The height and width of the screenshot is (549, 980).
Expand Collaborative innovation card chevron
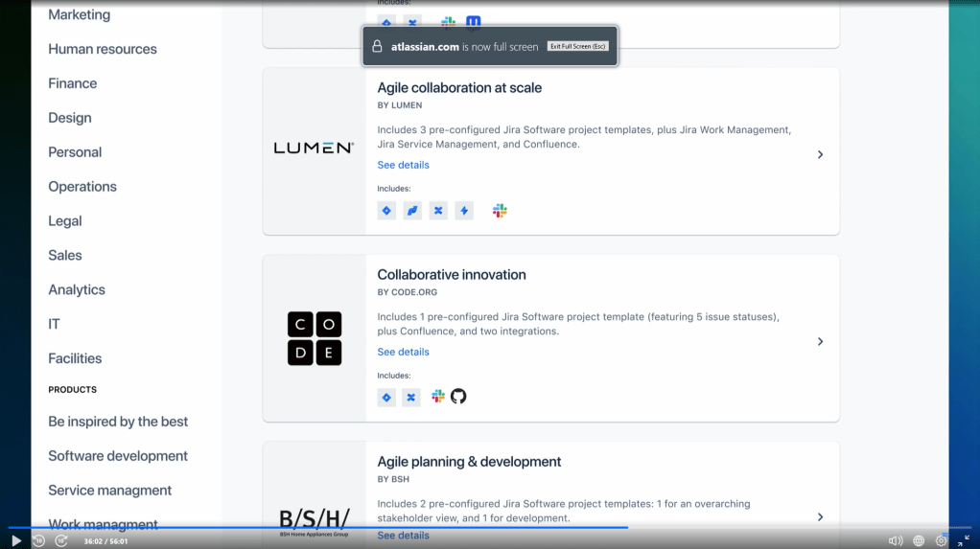(820, 341)
